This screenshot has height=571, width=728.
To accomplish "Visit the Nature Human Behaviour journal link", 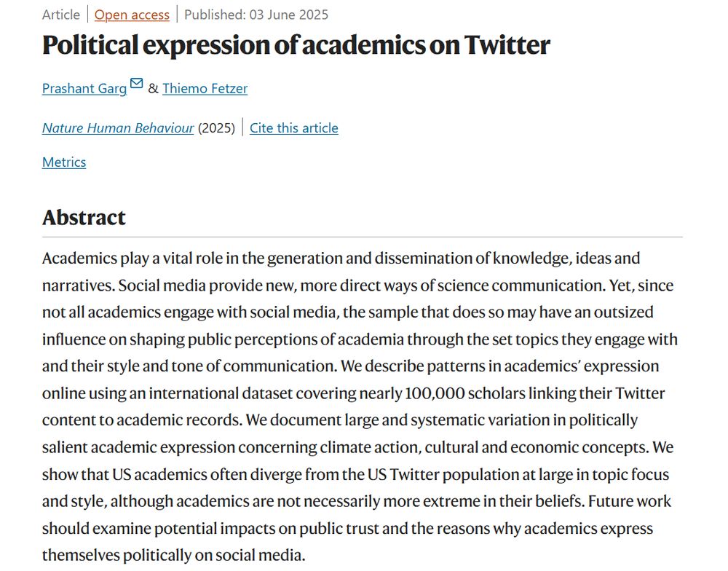I will point(118,127).
